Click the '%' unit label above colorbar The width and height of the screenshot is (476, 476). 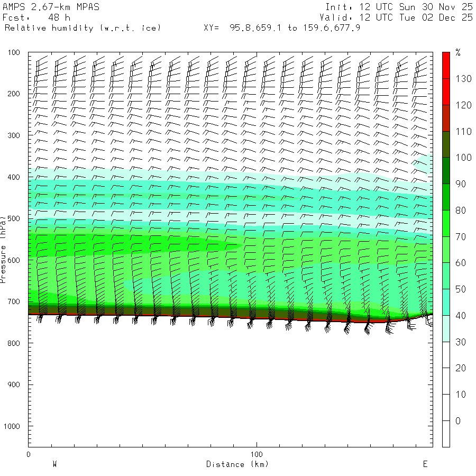[x=458, y=52]
